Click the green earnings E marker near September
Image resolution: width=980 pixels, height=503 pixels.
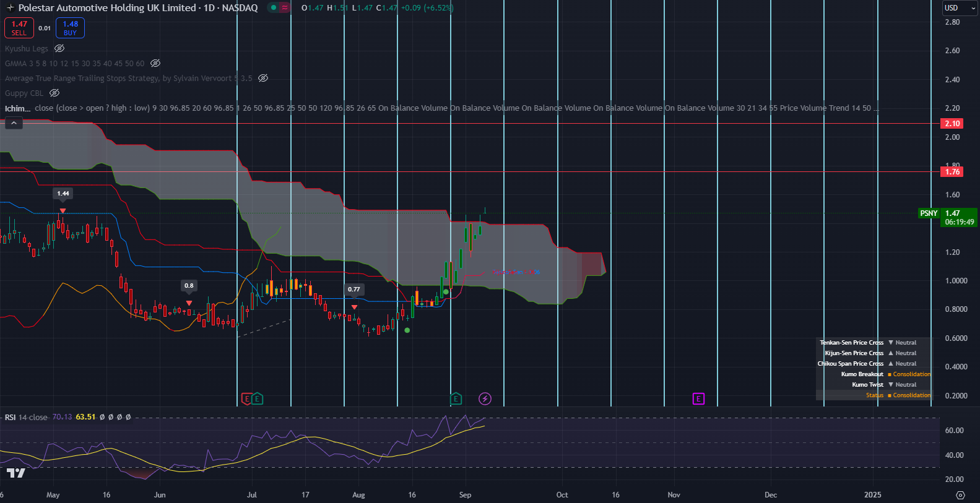click(x=456, y=399)
